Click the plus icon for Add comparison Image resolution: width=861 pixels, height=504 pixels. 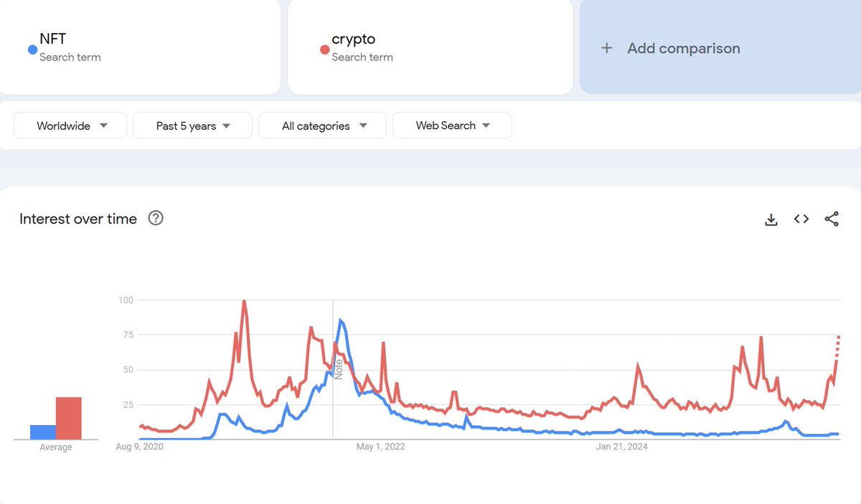coord(607,48)
